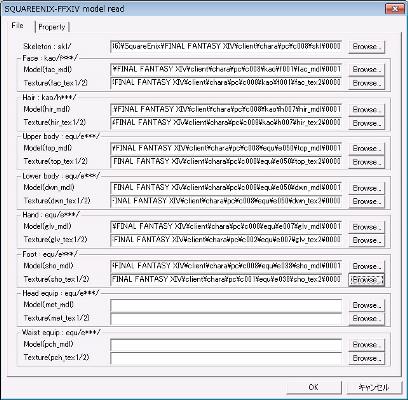
Task: Browse for the Texture(glv_tex1/2) file
Action: click(x=366, y=240)
